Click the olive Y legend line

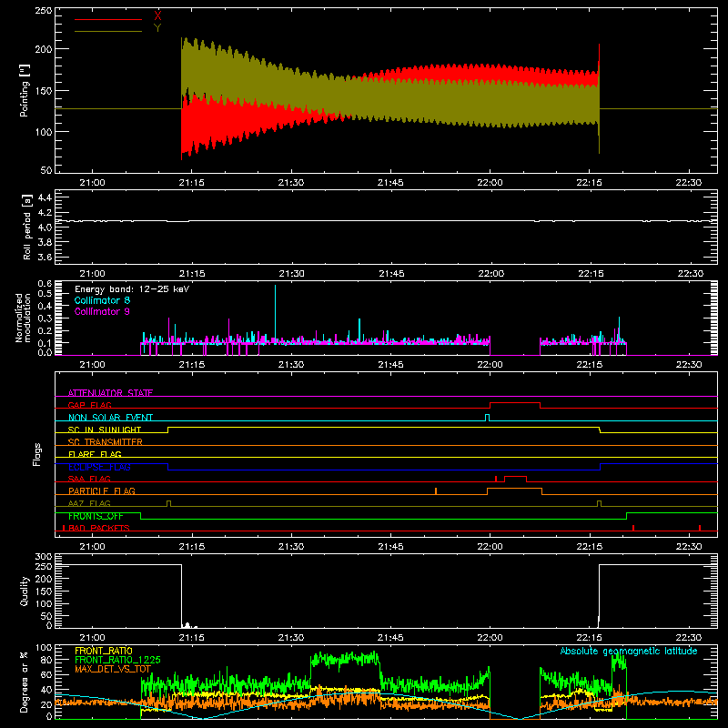108,31
